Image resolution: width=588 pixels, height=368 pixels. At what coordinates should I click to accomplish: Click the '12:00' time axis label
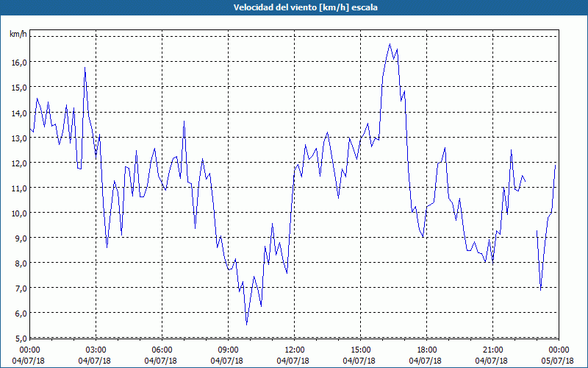click(x=295, y=350)
